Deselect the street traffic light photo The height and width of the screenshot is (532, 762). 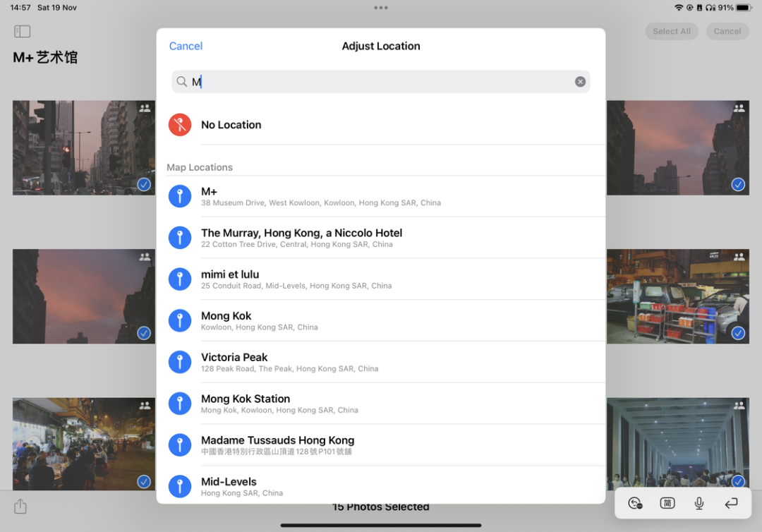(x=144, y=185)
